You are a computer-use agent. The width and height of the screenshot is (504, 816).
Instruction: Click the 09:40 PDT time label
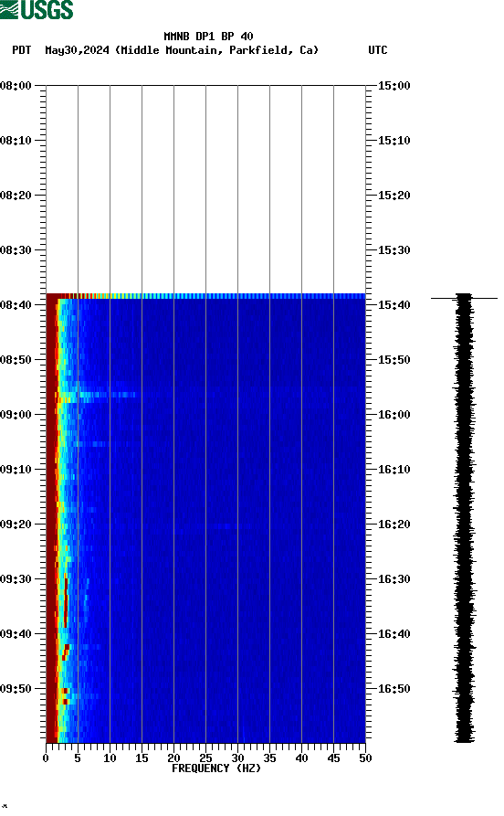pyautogui.click(x=16, y=634)
